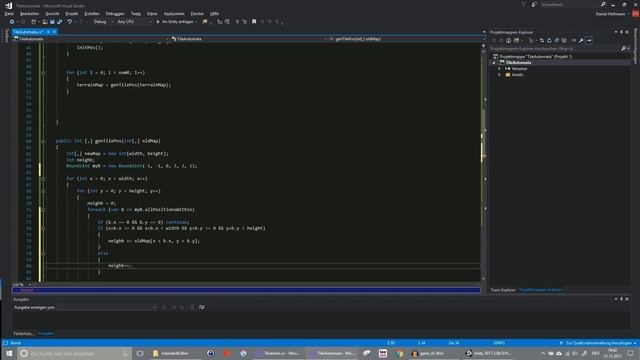
Task: Click collapse all icon in Projektmappen-Explorer
Action: coord(556,40)
